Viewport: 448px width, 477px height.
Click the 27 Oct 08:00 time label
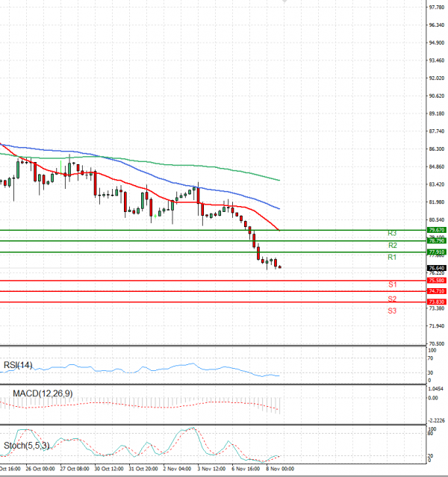[75, 469]
